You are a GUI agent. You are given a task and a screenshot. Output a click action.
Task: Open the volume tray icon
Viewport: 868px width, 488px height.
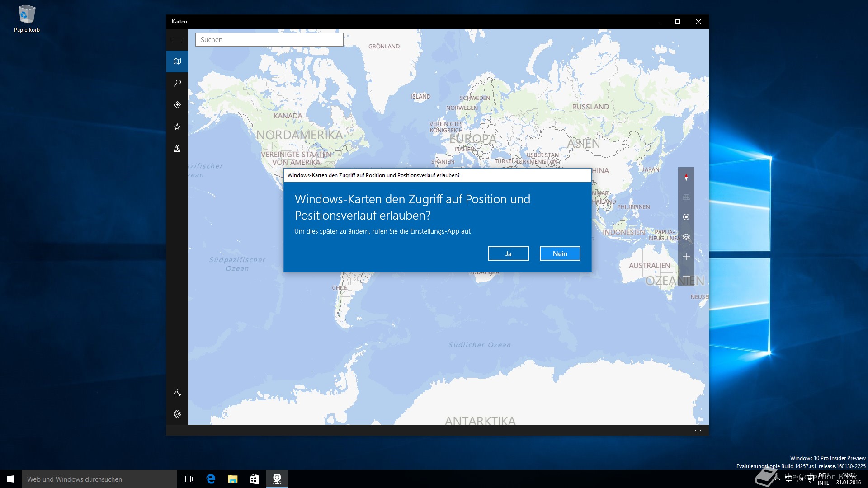tap(799, 479)
